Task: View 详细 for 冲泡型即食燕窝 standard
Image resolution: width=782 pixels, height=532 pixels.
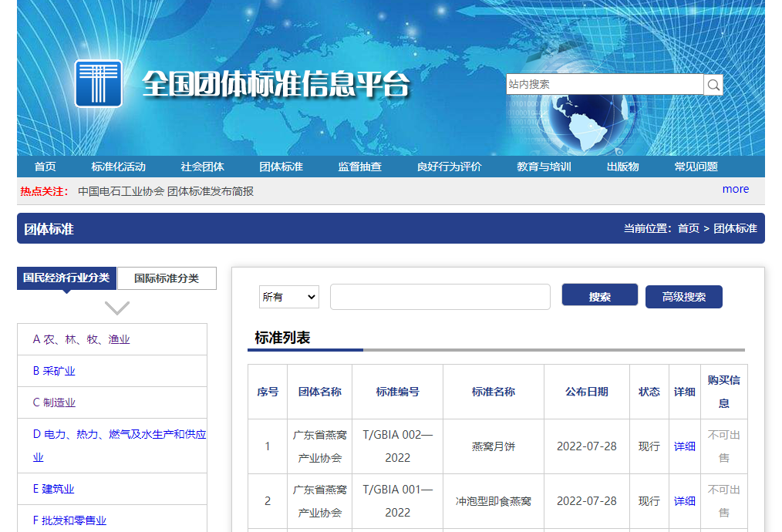Action: (684, 501)
